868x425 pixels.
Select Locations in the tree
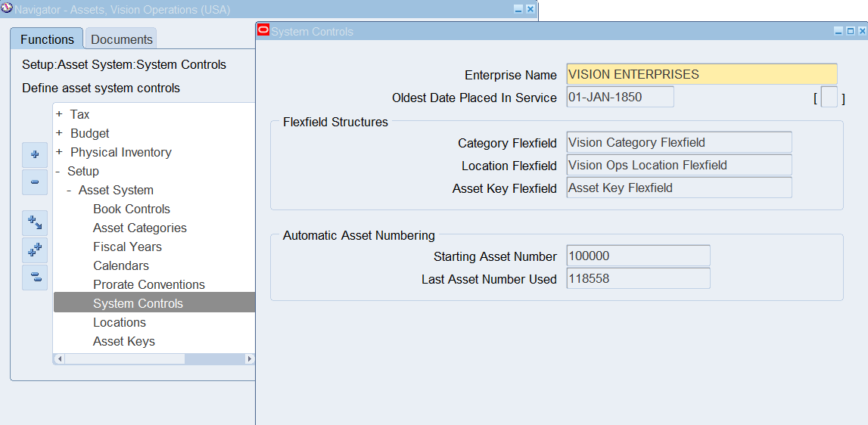tap(120, 322)
